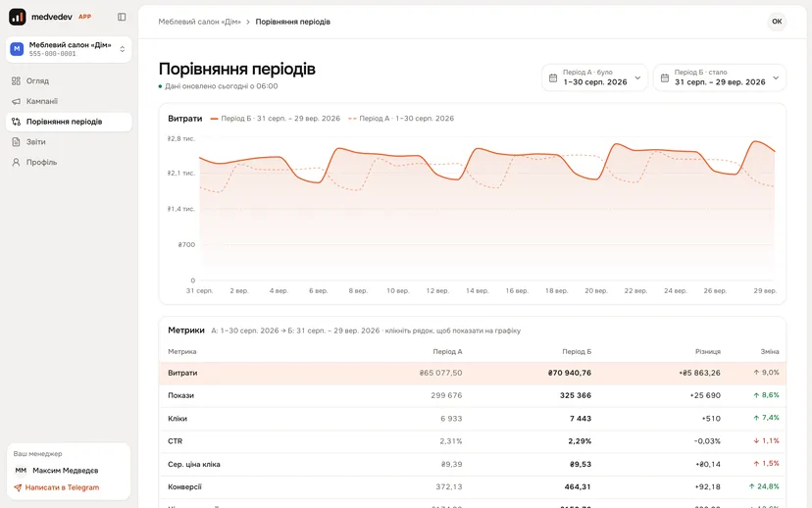Select the Витрати metric row

[x=473, y=373]
